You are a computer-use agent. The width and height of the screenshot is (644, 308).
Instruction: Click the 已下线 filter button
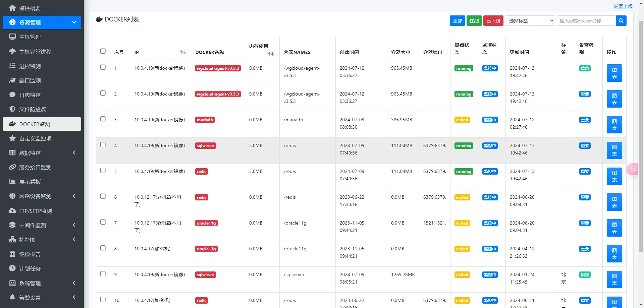pos(493,21)
